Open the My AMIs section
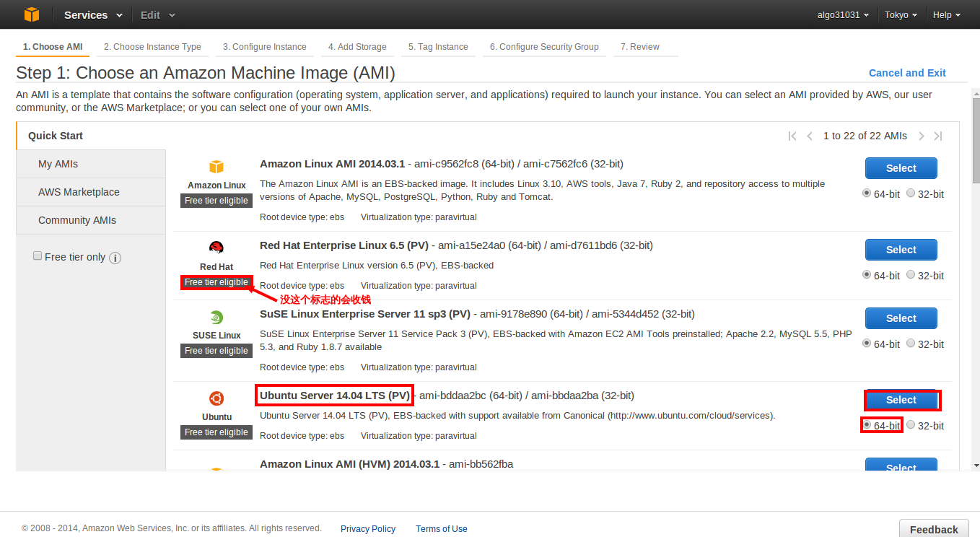The width and height of the screenshot is (980, 537). [91, 164]
